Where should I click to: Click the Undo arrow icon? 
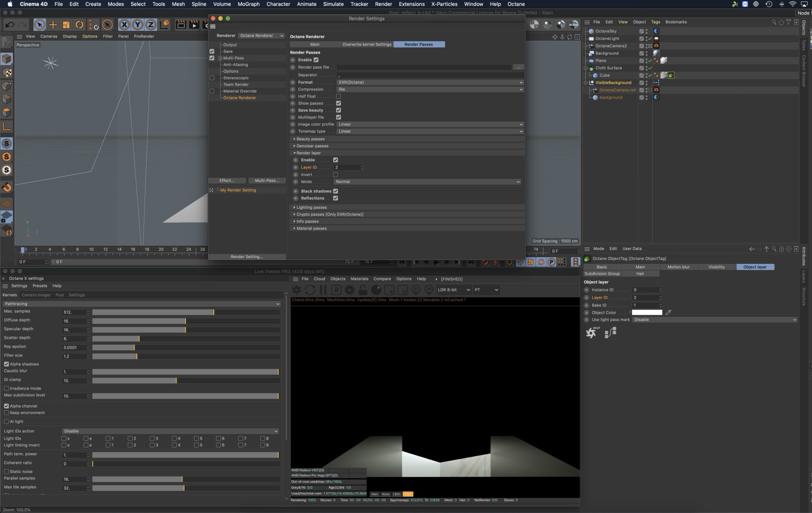10,24
